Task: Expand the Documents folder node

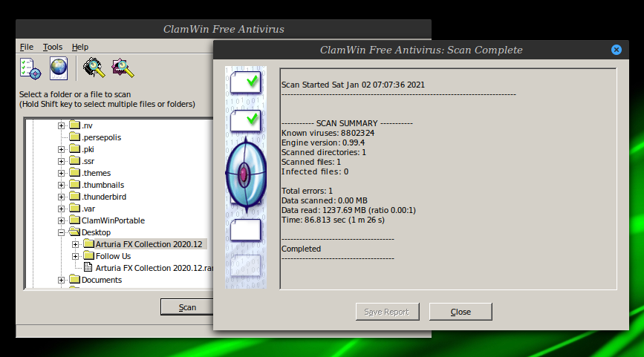Action: click(61, 281)
